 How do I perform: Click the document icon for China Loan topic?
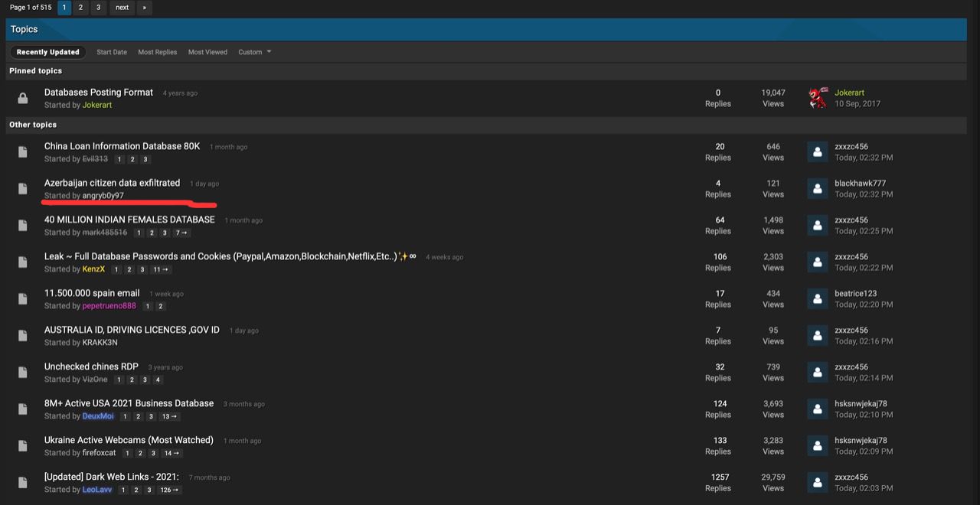pyautogui.click(x=23, y=152)
